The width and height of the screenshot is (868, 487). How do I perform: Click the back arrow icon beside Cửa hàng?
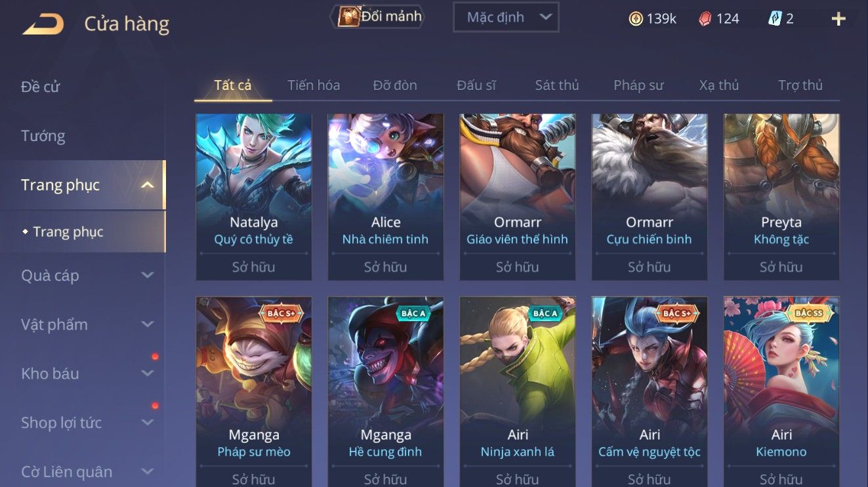[x=43, y=24]
